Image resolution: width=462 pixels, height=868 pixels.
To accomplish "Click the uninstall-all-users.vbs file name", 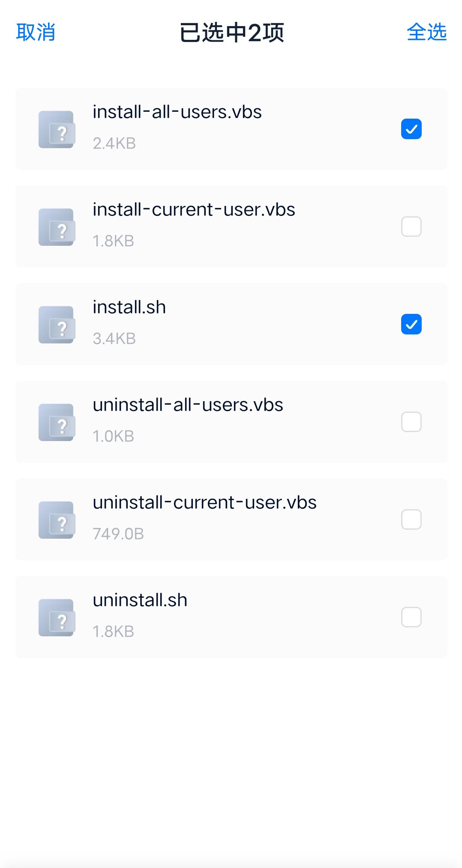I will 188,405.
